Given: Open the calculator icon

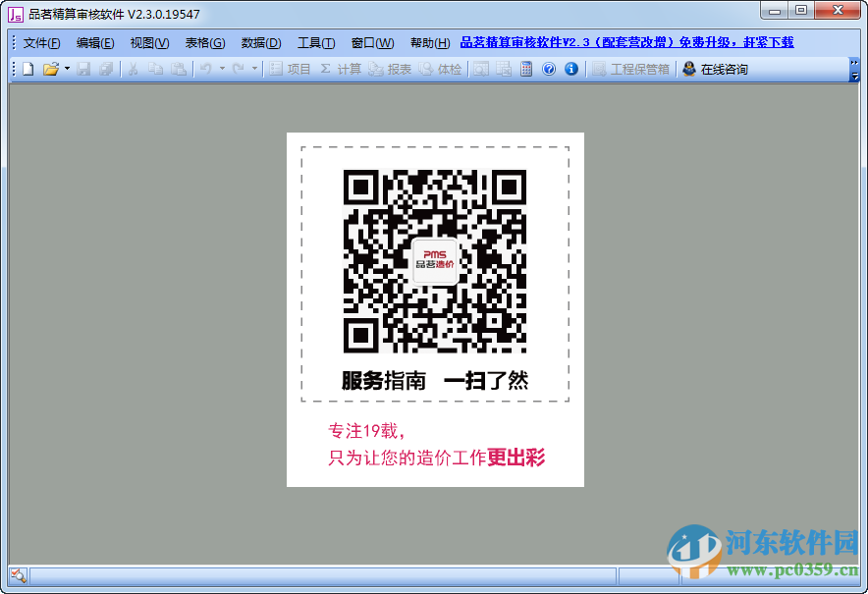Looking at the screenshot, I should [526, 69].
